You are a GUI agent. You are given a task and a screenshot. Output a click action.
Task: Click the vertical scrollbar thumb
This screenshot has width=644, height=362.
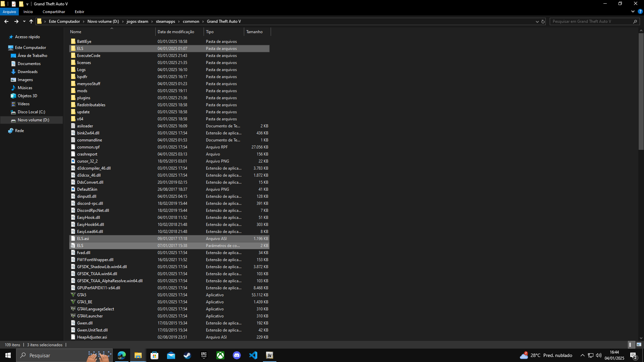tap(641, 90)
